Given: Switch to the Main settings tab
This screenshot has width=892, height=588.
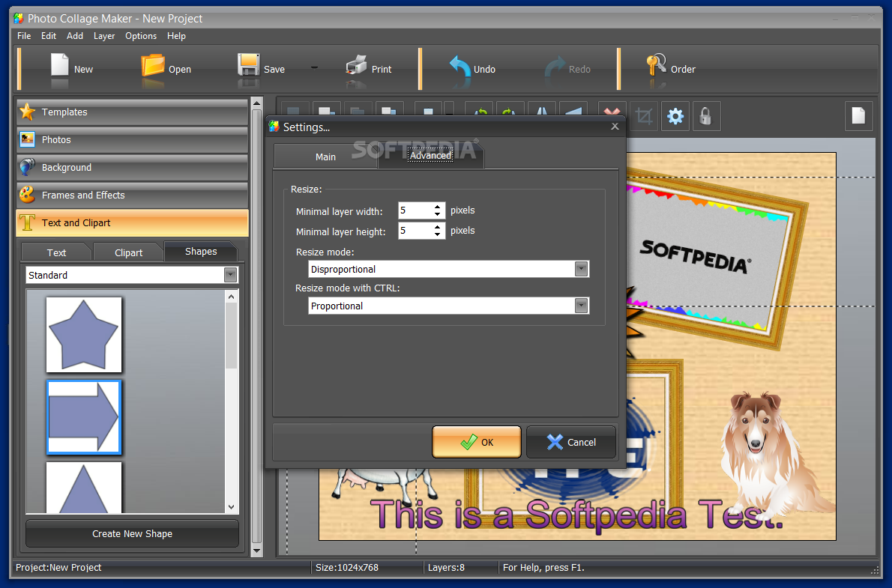Looking at the screenshot, I should tap(325, 157).
